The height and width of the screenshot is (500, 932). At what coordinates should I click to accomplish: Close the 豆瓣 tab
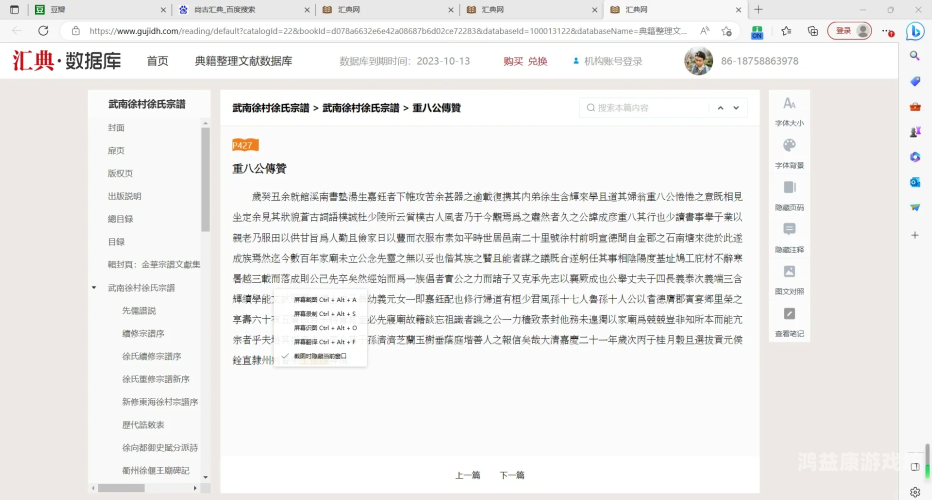163,10
